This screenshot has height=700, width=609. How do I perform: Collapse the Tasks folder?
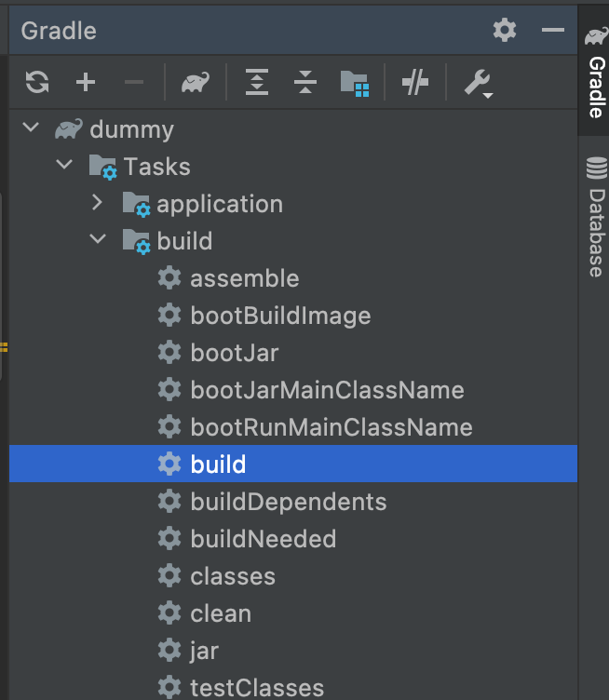pyautogui.click(x=64, y=165)
